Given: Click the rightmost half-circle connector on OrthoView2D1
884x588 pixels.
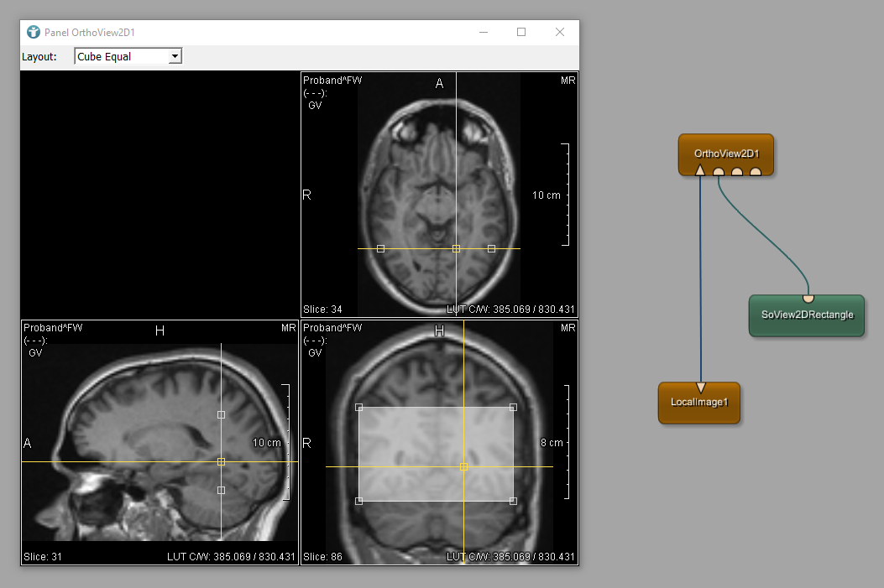Looking at the screenshot, I should (x=756, y=172).
